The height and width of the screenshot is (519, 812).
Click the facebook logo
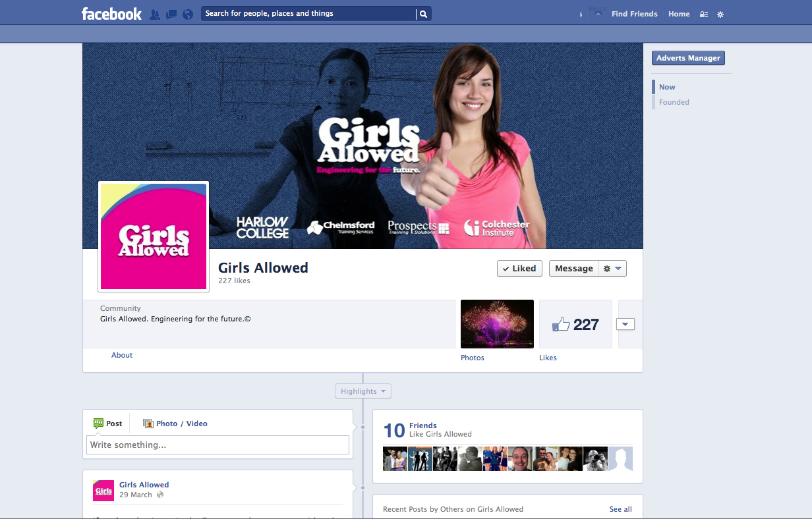click(111, 14)
